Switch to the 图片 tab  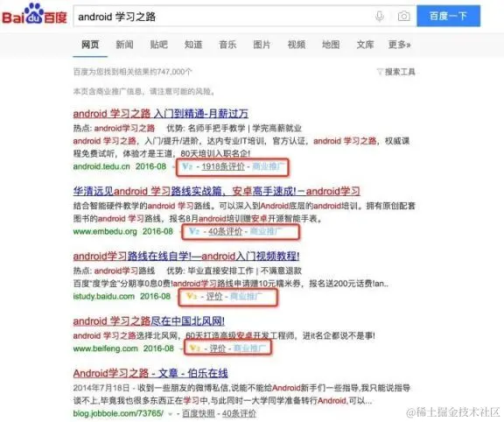(x=262, y=45)
